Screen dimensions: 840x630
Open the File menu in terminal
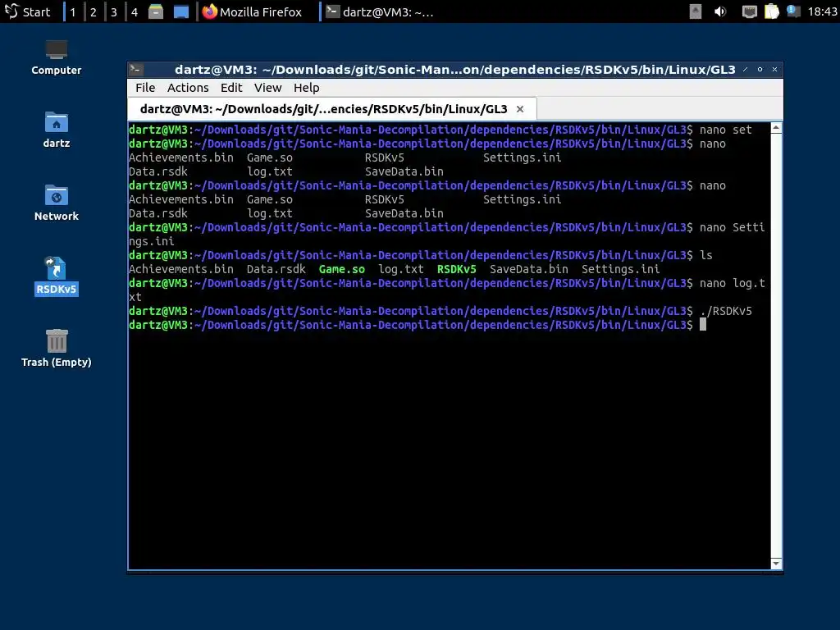pos(145,87)
